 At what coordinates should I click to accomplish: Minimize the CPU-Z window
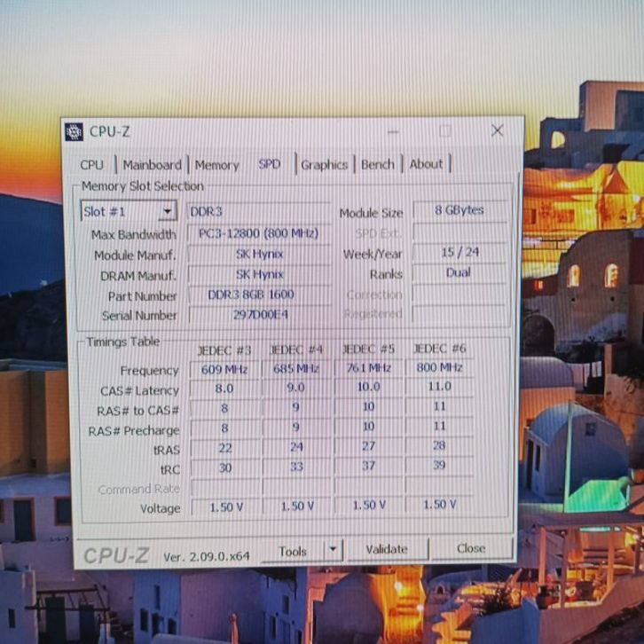click(393, 132)
